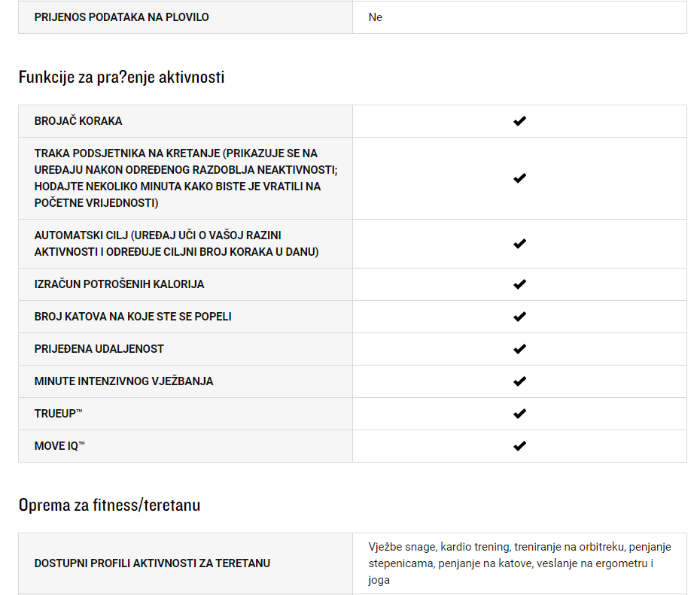Click the checkmark for Minute intenzivnog vježbanja

tap(519, 381)
